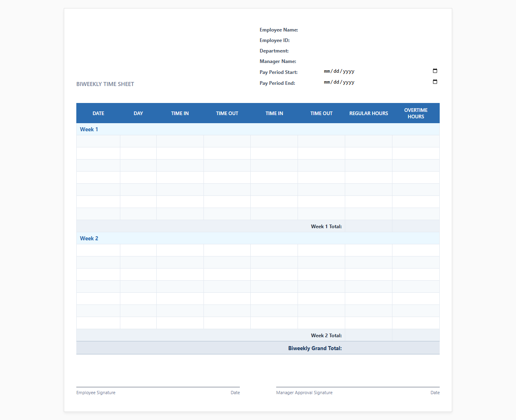516x420 pixels.
Task: Click the Employee ID label
Action: click(x=275, y=40)
